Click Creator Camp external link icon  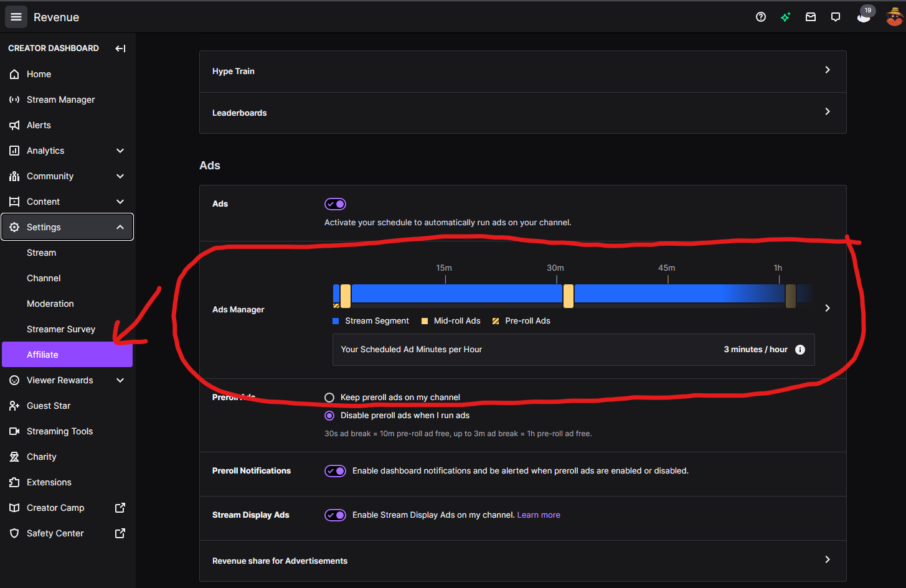(120, 508)
